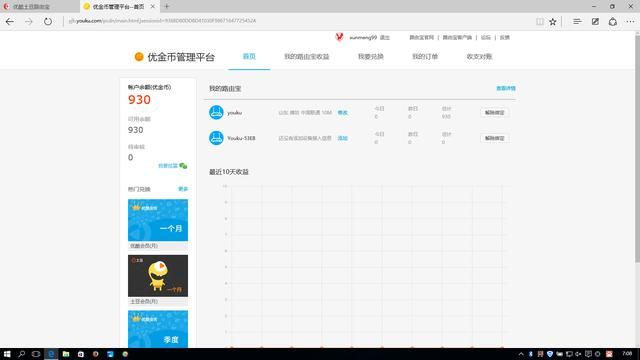Open the Windows Start menu
The image size is (640, 360).
[7, 354]
